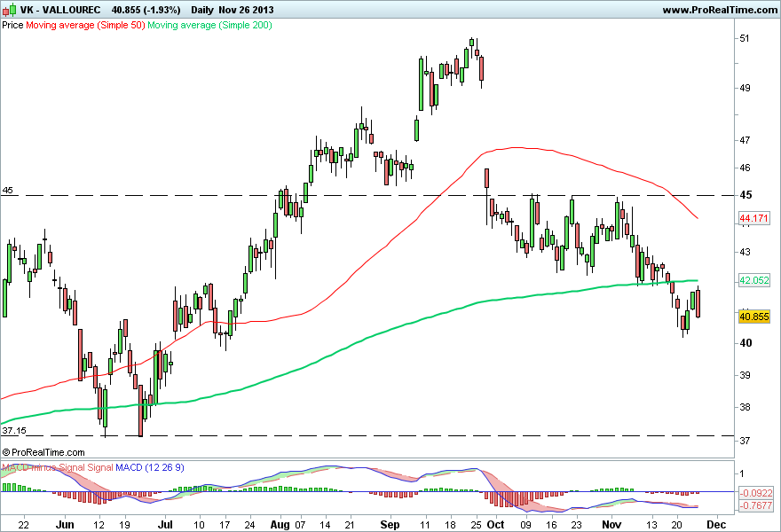Click the yellow 40.855 current price tag

[754, 317]
